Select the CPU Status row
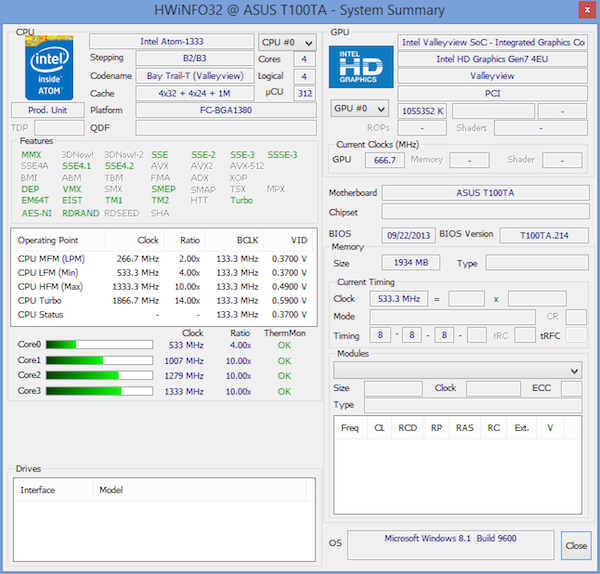Viewport: 600px width, 574px height. coord(163,315)
